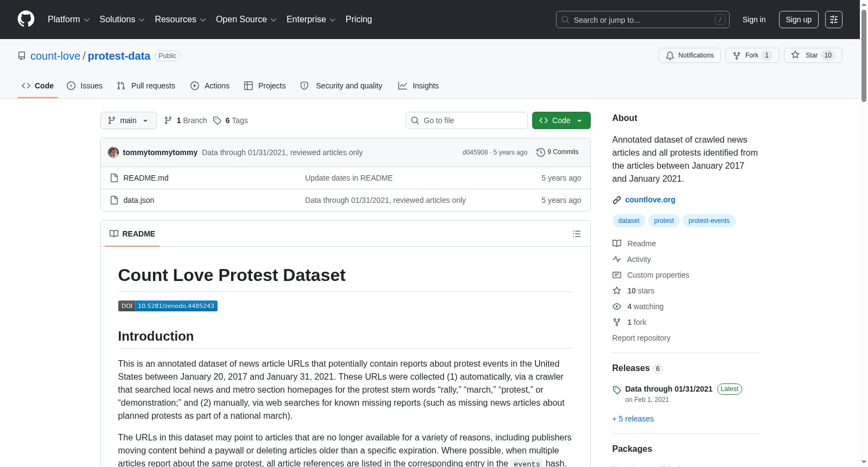Open the protest-data repository link
The height and width of the screenshot is (467, 868).
119,56
